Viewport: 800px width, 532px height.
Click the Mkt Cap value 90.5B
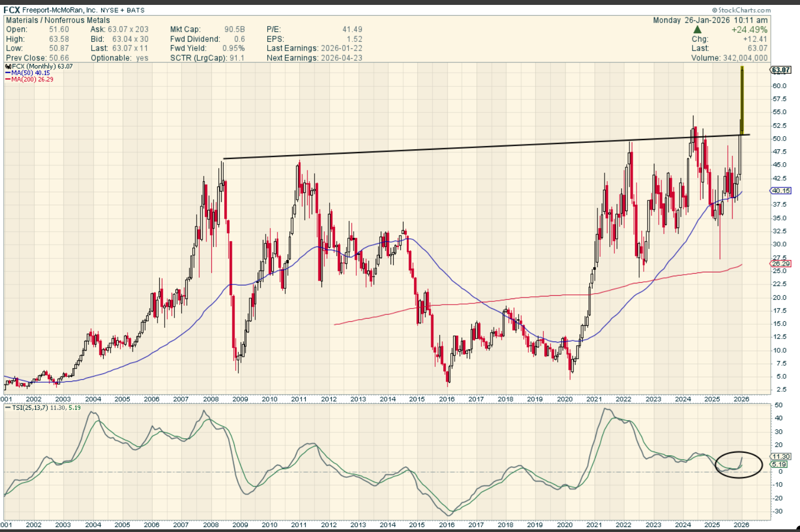tap(235, 29)
